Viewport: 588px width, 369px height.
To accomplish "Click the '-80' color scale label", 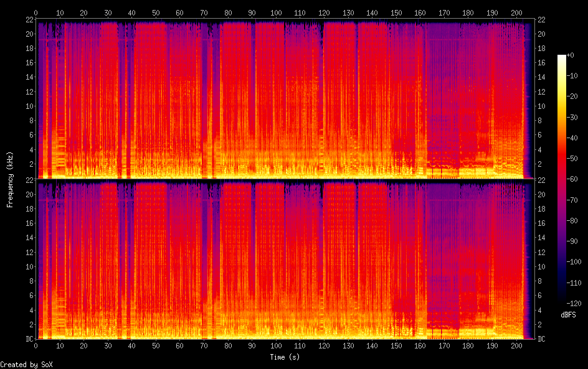I will (572, 221).
